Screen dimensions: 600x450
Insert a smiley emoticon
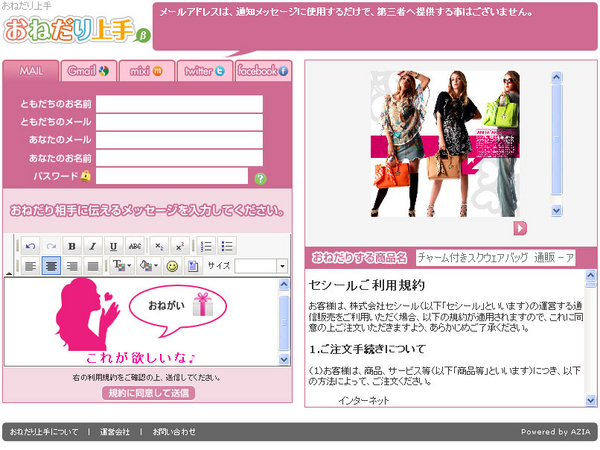[x=173, y=266]
